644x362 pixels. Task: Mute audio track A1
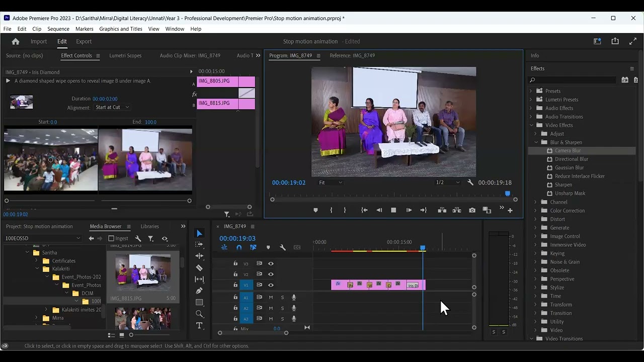point(271,297)
